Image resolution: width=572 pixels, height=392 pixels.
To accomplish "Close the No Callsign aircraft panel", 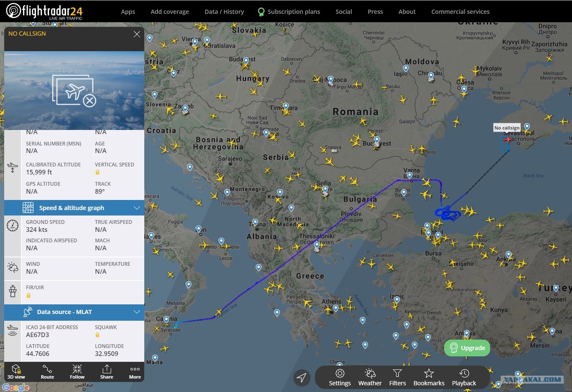I will pos(137,34).
